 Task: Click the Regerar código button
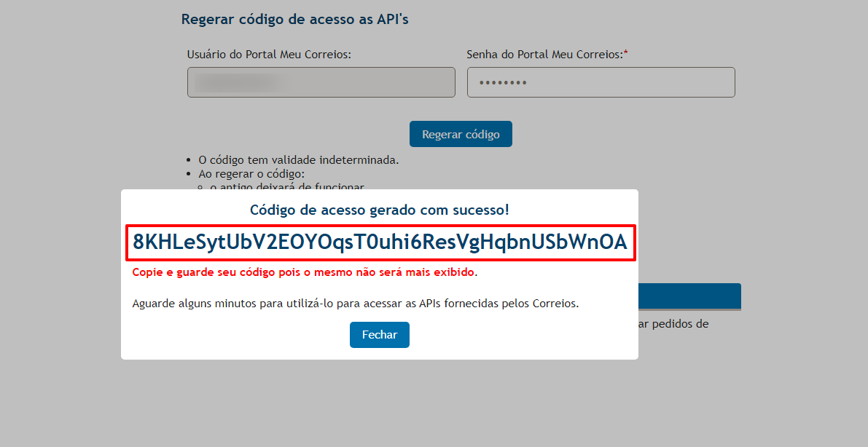[461, 134]
